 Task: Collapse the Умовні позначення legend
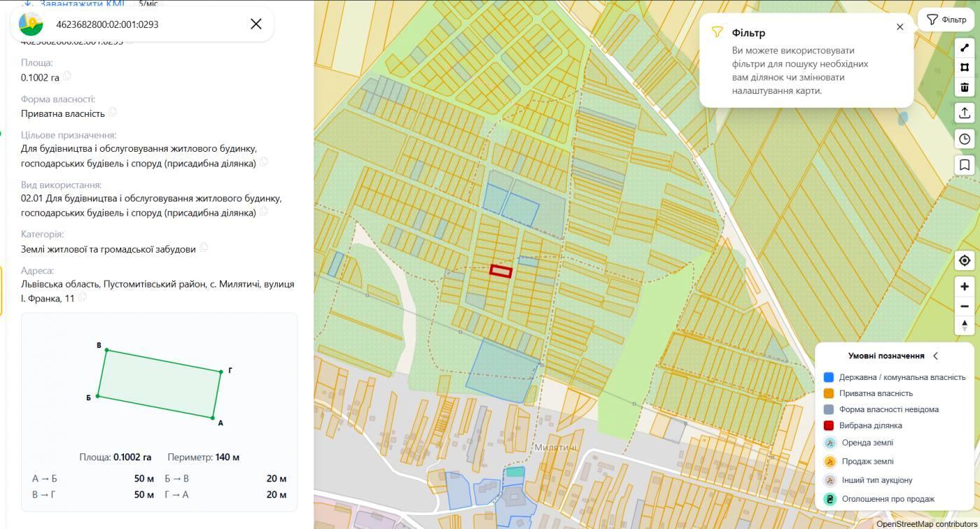(x=935, y=355)
